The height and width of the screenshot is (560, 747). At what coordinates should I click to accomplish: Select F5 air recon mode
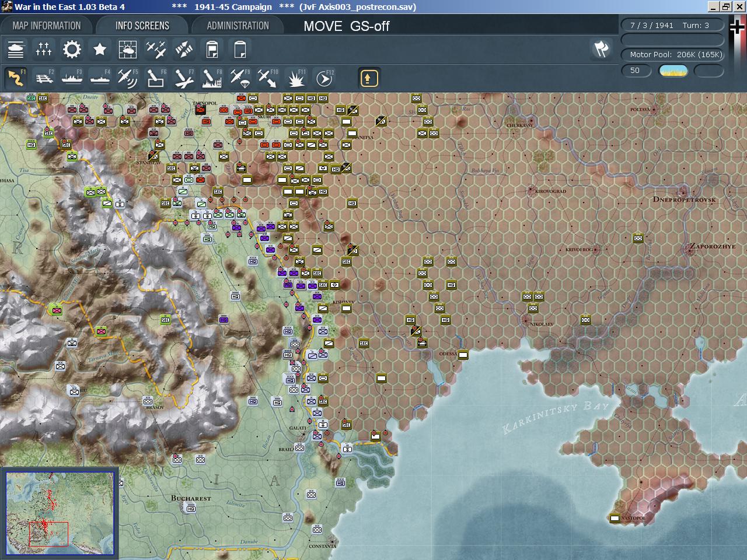click(x=128, y=78)
